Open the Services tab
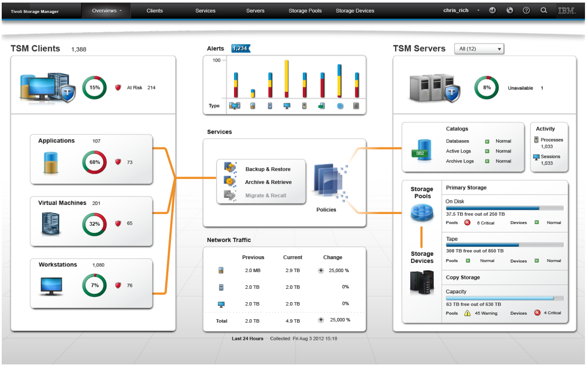The width and height of the screenshot is (588, 367). click(205, 11)
